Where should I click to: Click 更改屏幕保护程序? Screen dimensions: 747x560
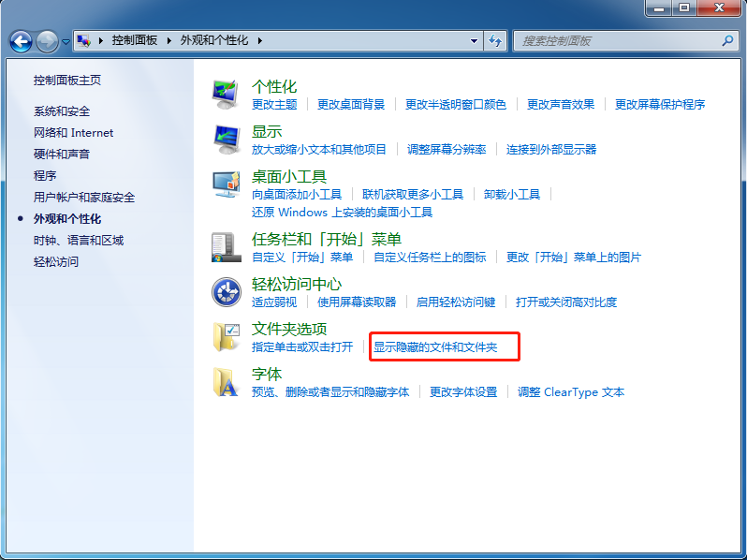660,104
